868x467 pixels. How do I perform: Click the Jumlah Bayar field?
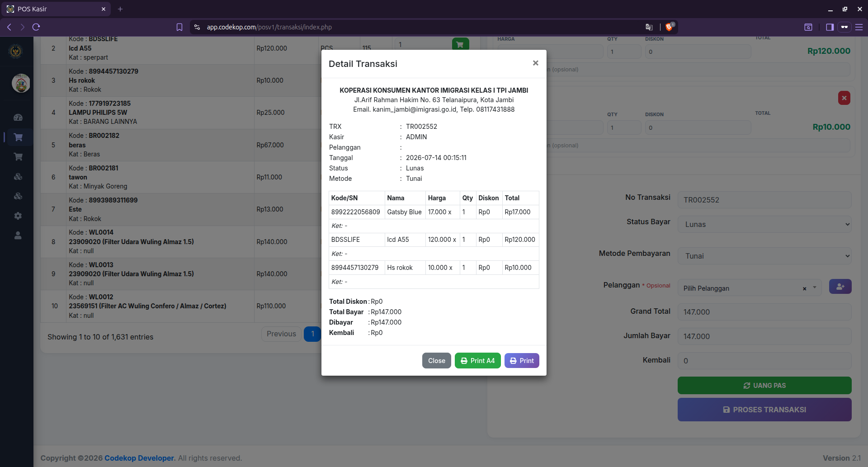(x=764, y=336)
